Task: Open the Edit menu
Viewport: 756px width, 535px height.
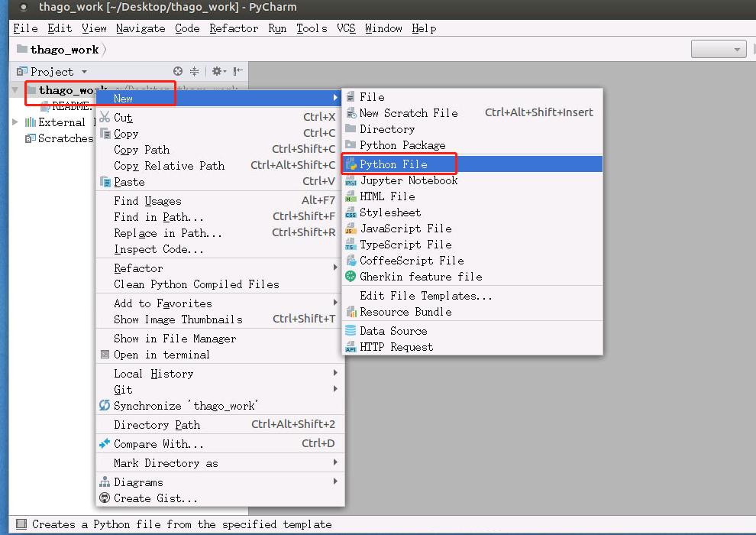Action: pos(60,28)
